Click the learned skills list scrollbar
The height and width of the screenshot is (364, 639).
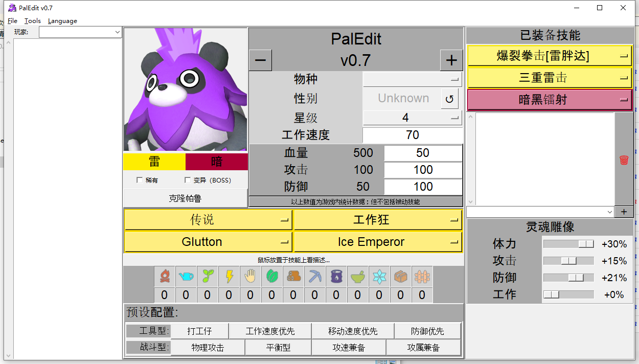pos(471,159)
